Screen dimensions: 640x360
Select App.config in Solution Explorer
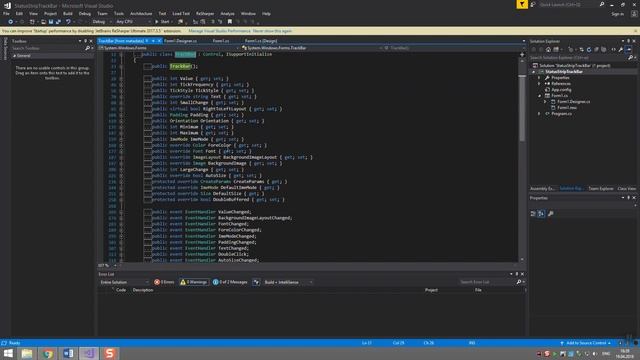[561, 90]
